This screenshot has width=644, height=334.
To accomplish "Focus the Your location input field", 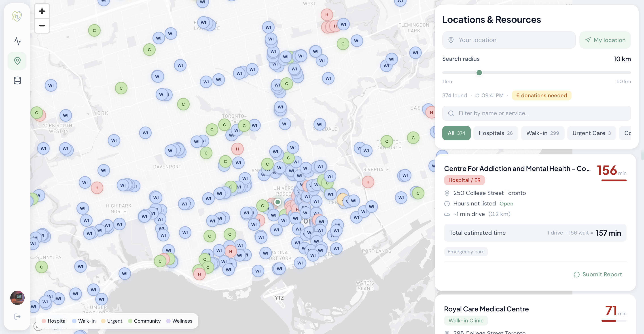I will tap(509, 40).
